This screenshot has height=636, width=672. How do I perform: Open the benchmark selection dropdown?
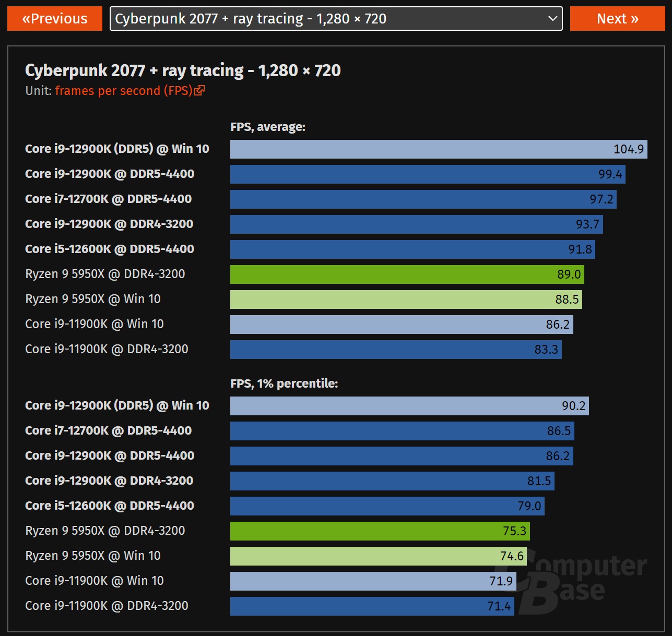[x=336, y=19]
